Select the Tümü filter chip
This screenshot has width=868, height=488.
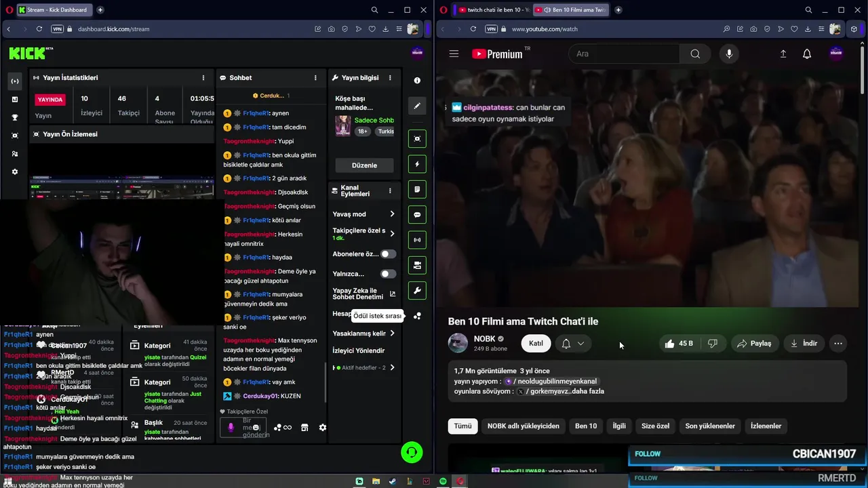pyautogui.click(x=462, y=426)
